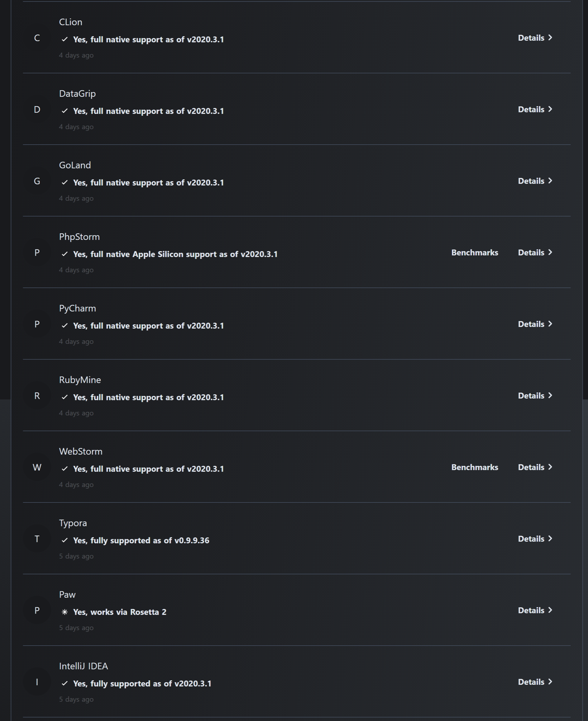Image resolution: width=588 pixels, height=721 pixels.
Task: Open Details for CLion
Action: pos(535,38)
